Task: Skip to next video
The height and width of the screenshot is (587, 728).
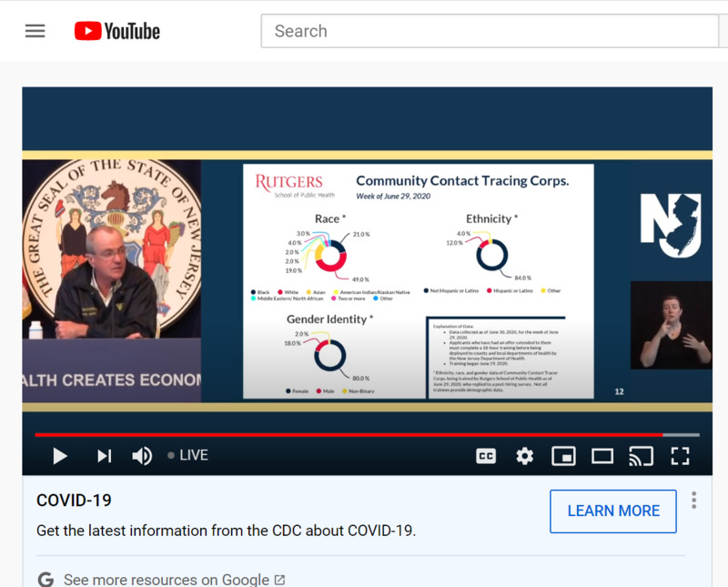Action: click(x=104, y=456)
